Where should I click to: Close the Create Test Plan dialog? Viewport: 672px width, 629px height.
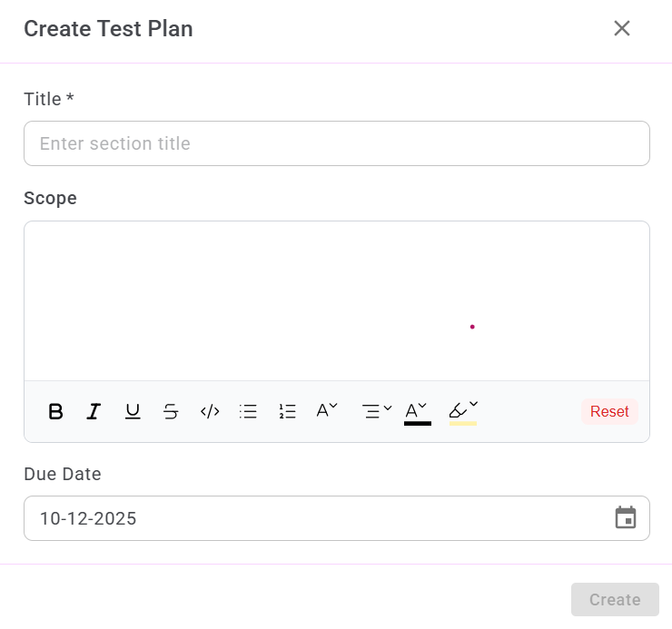click(622, 28)
